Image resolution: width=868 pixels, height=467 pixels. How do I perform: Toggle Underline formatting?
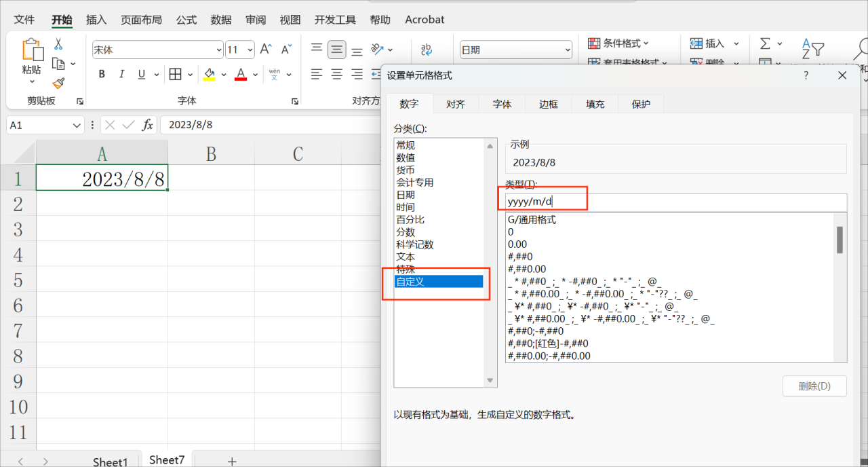point(141,74)
